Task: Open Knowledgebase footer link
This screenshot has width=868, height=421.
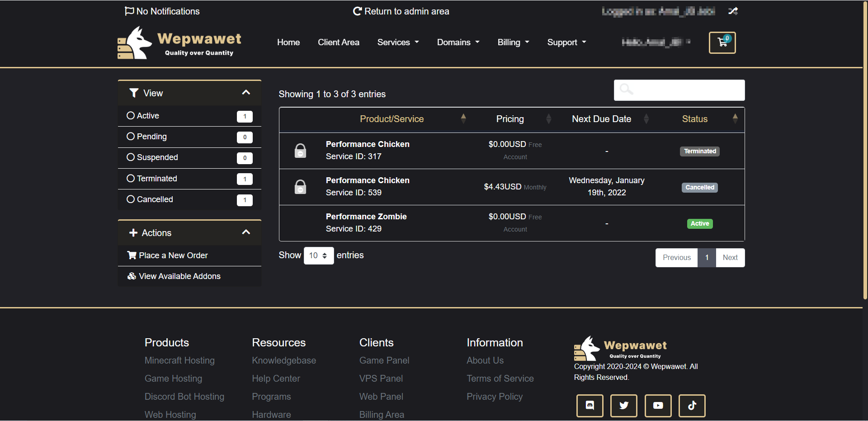Action: (x=284, y=360)
